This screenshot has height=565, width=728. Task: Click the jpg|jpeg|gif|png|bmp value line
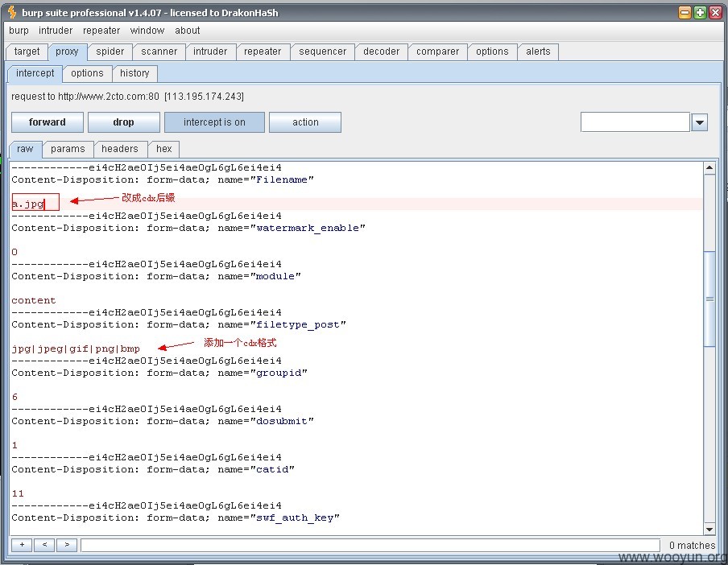(x=76, y=348)
